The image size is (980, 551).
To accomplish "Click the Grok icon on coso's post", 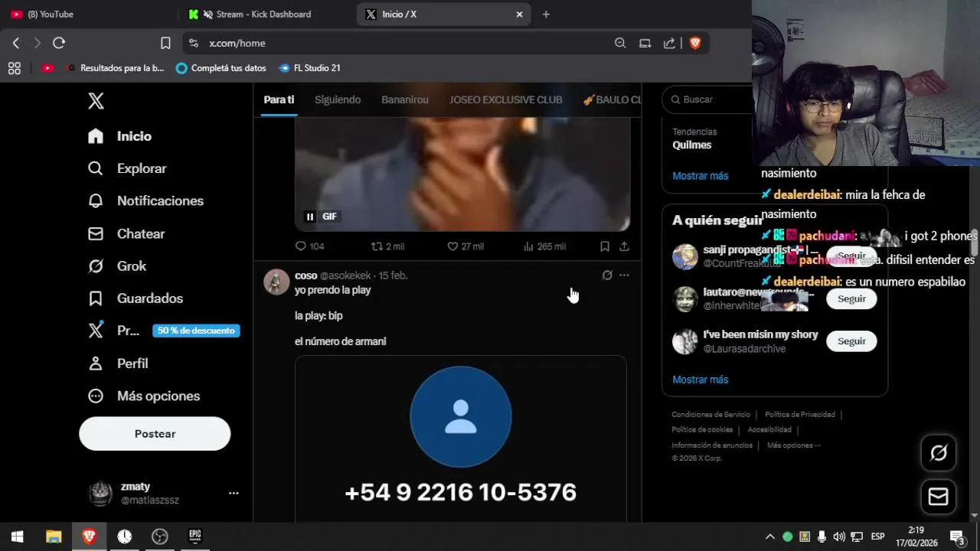I will pos(607,275).
